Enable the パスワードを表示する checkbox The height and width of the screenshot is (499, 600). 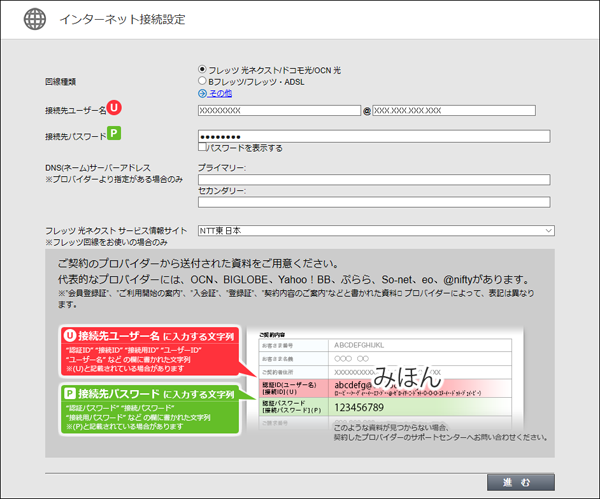click(203, 148)
